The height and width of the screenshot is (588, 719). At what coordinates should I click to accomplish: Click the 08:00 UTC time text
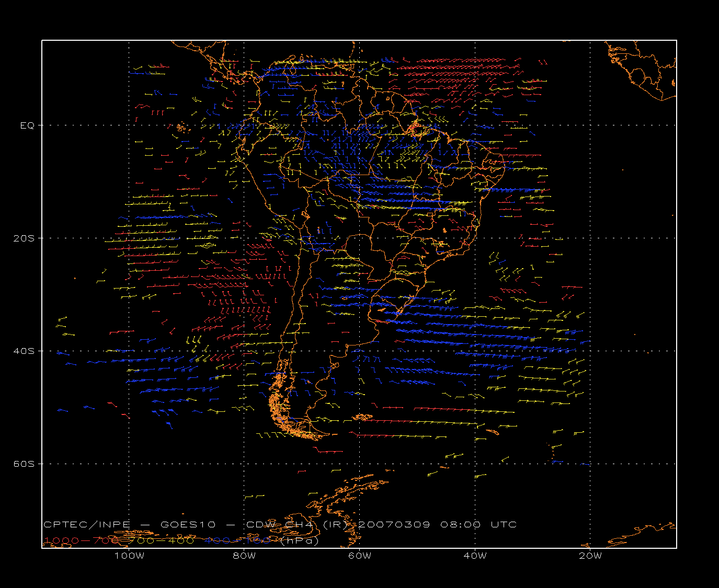[x=478, y=525]
